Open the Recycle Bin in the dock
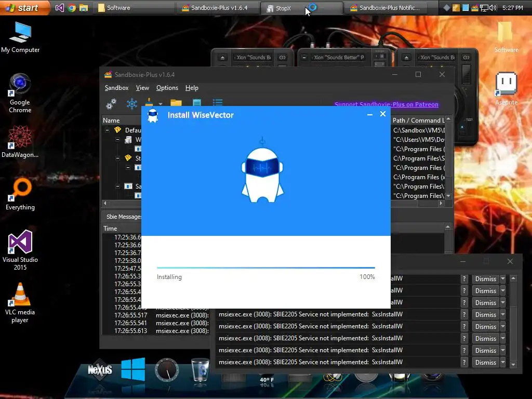 tap(200, 370)
